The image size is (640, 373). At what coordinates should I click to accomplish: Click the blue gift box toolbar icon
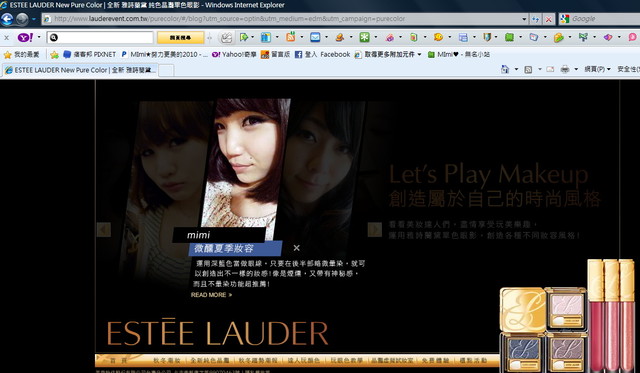(266, 38)
